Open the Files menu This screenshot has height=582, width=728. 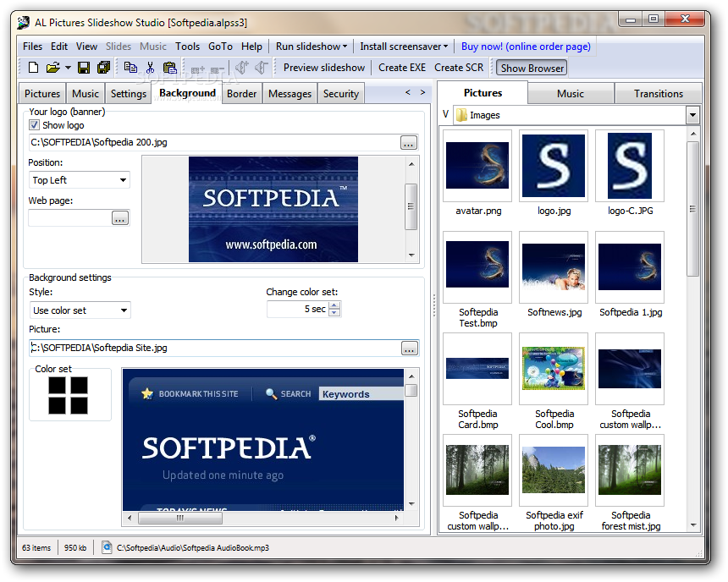coord(32,47)
